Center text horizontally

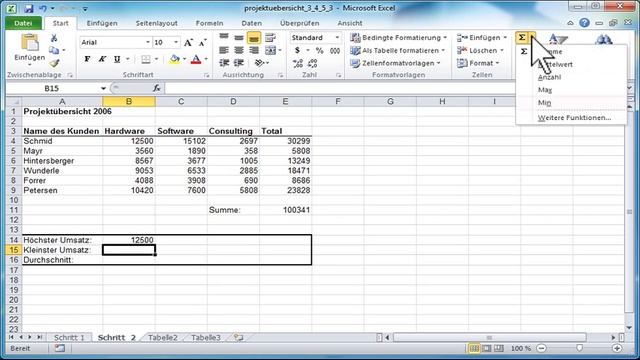point(239,51)
